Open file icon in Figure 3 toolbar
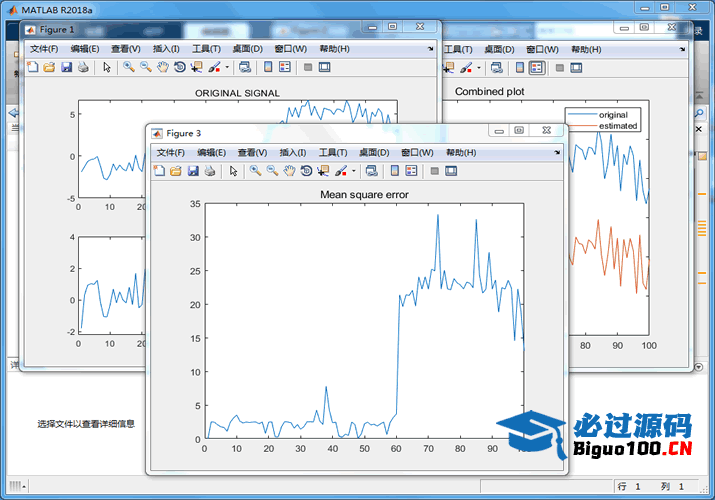715x500 pixels. point(176,171)
